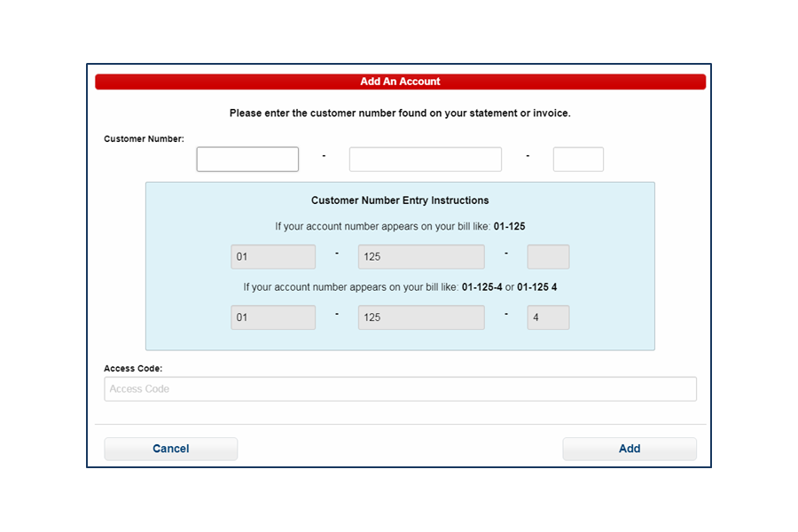This screenshot has width=798, height=532.
Task: Click the Cancel button
Action: coord(170,449)
